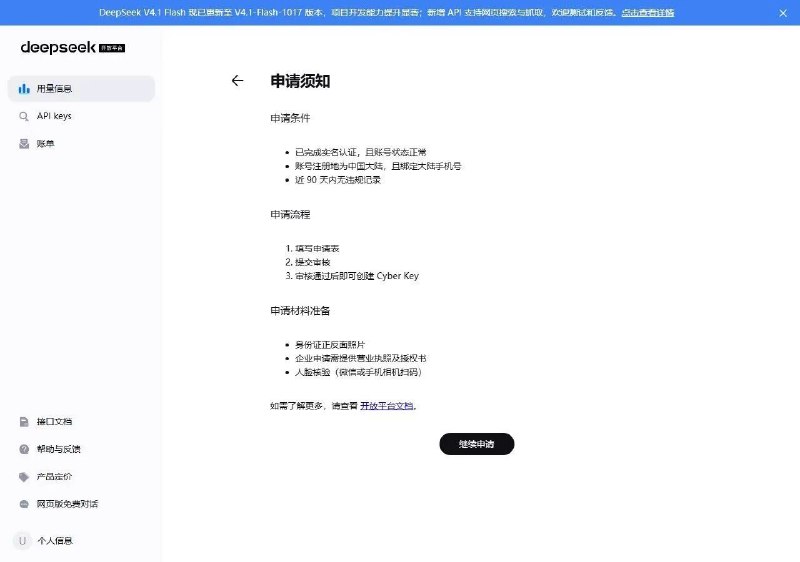The height and width of the screenshot is (562, 800).
Task: Click the question mark icon beside 帮助与反馈
Action: 24,449
